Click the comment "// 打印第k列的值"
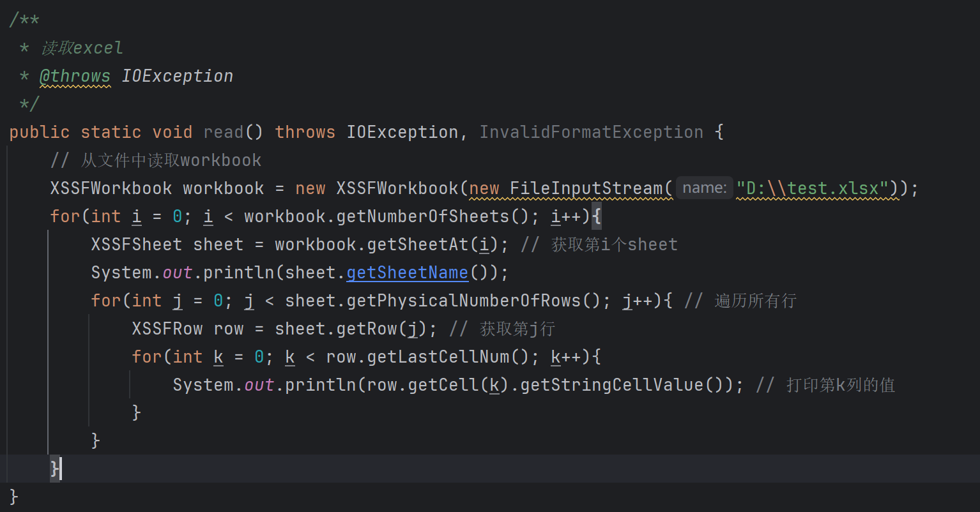Screen dimensions: 980x512 click(x=825, y=385)
